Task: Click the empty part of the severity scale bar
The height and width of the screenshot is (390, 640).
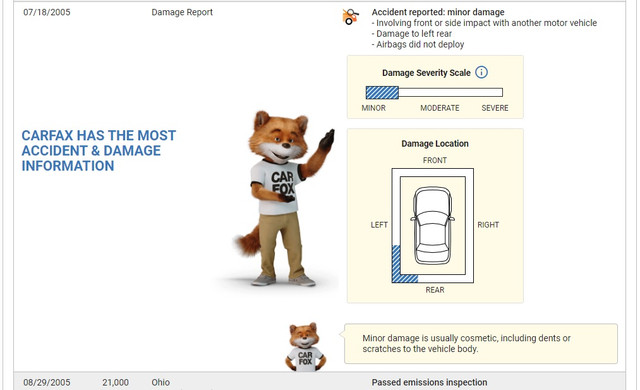Action: pyautogui.click(x=451, y=93)
